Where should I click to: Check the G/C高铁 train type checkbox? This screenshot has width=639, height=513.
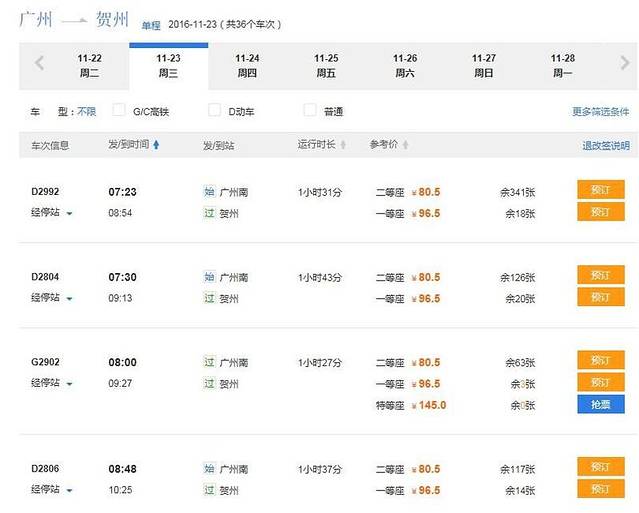click(119, 111)
